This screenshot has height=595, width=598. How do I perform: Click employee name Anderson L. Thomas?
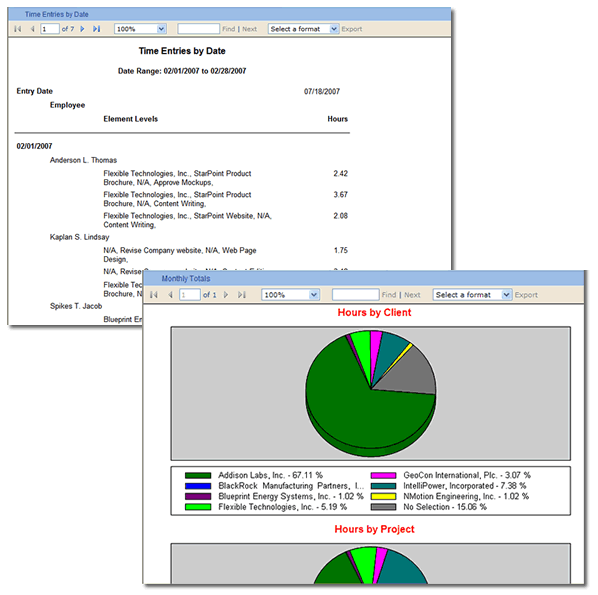coord(83,160)
